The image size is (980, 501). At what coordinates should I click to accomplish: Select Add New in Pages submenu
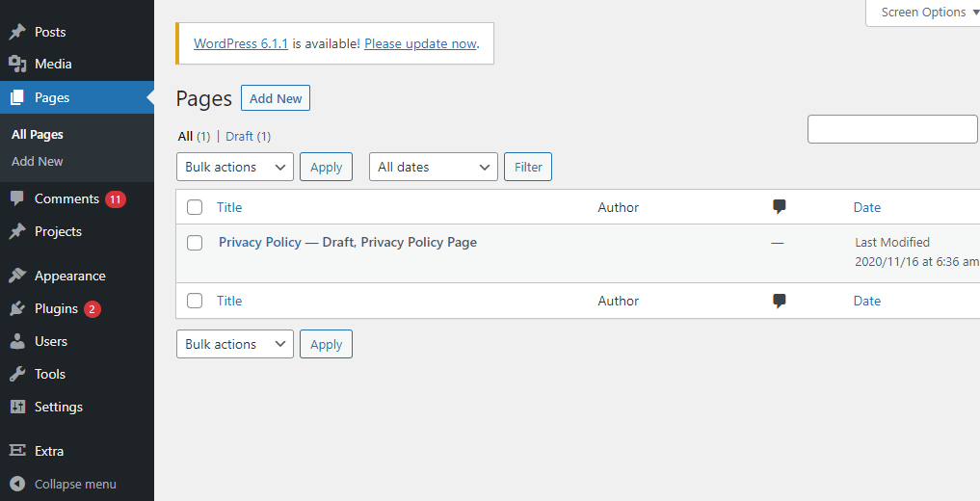(38, 161)
